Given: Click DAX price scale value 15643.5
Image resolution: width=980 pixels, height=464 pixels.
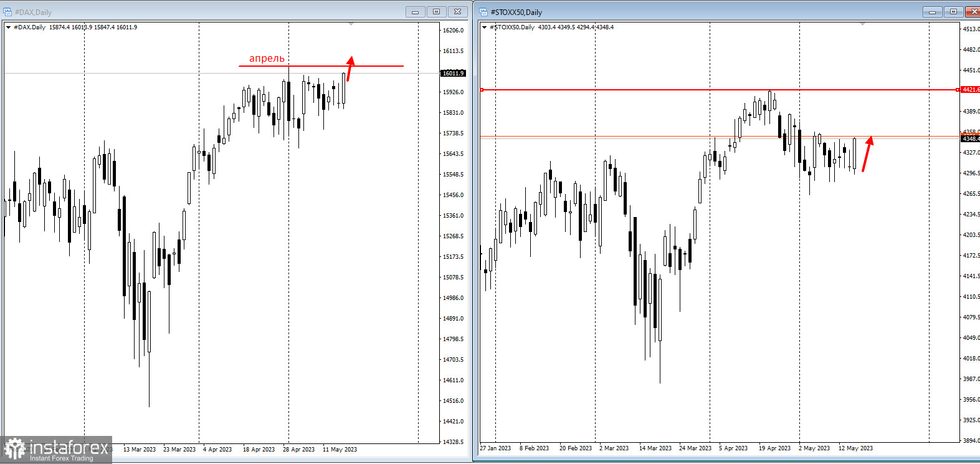Looking at the screenshot, I should click(453, 154).
